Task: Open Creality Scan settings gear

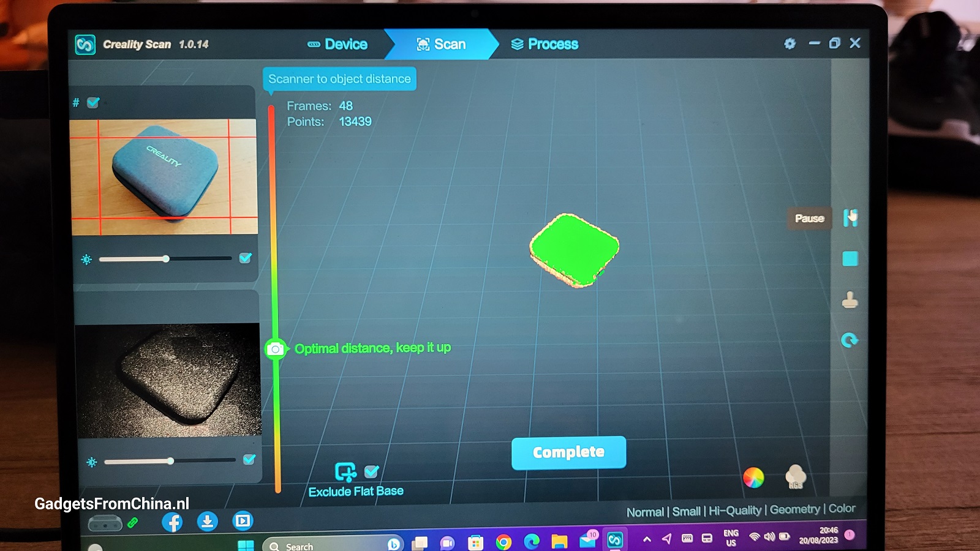Action: point(790,43)
